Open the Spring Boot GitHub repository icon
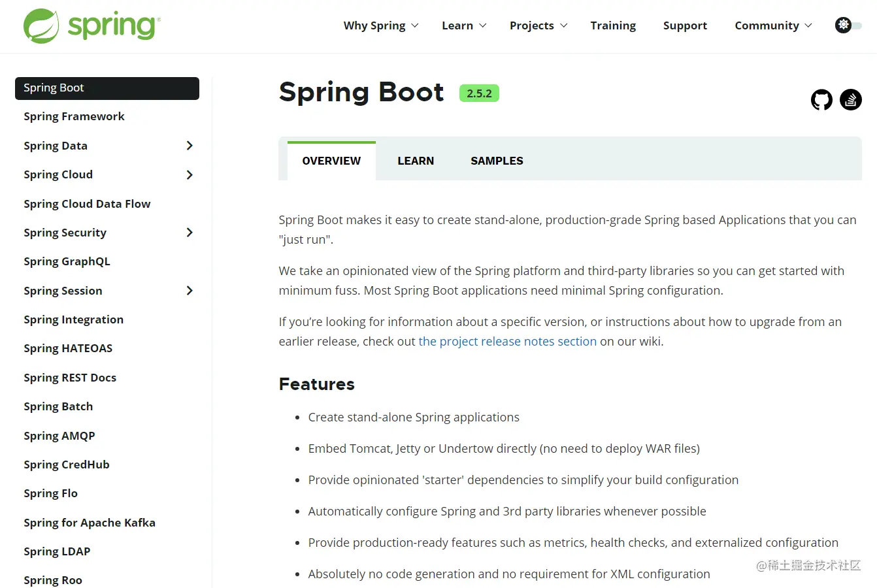The width and height of the screenshot is (877, 588). pyautogui.click(x=821, y=100)
